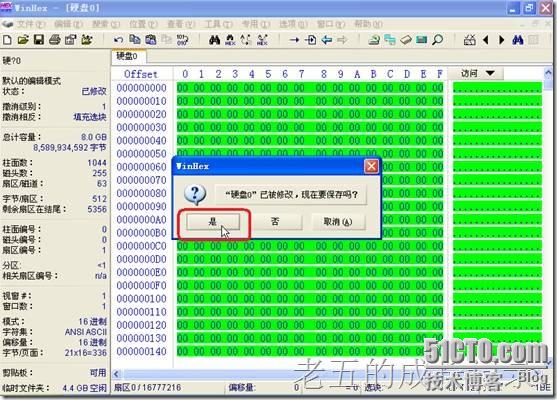557x400 pixels.
Task: Close the WinHex save prompt dialog
Action: (372, 166)
